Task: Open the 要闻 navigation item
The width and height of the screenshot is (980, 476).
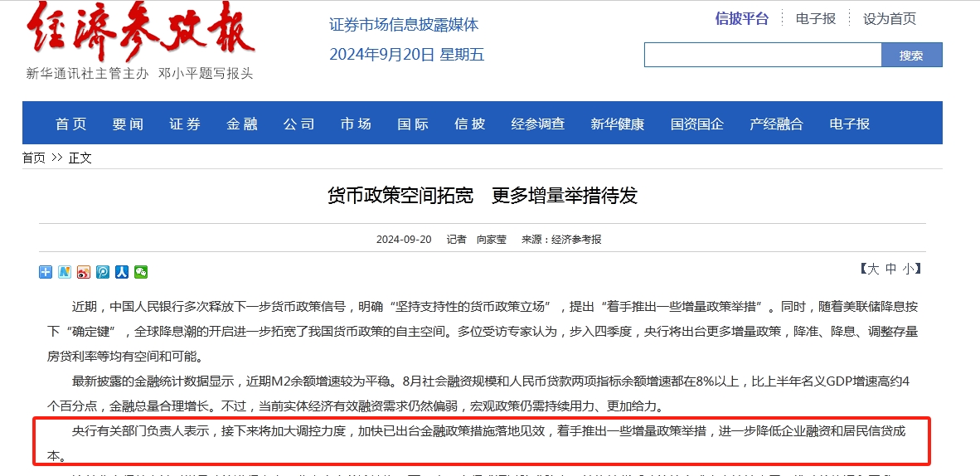Action: 128,124
